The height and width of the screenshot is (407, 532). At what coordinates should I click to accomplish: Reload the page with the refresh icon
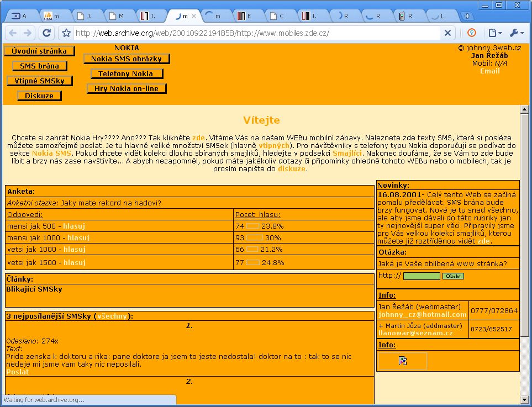47,33
